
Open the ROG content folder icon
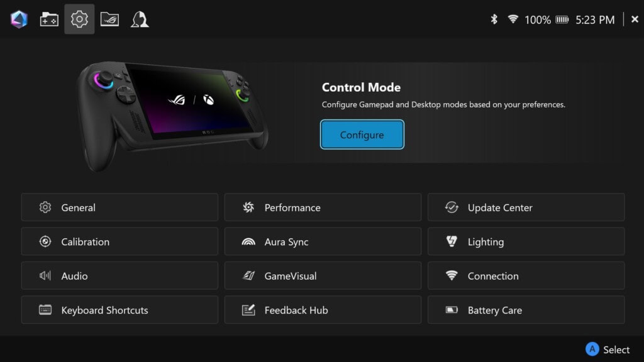[109, 19]
